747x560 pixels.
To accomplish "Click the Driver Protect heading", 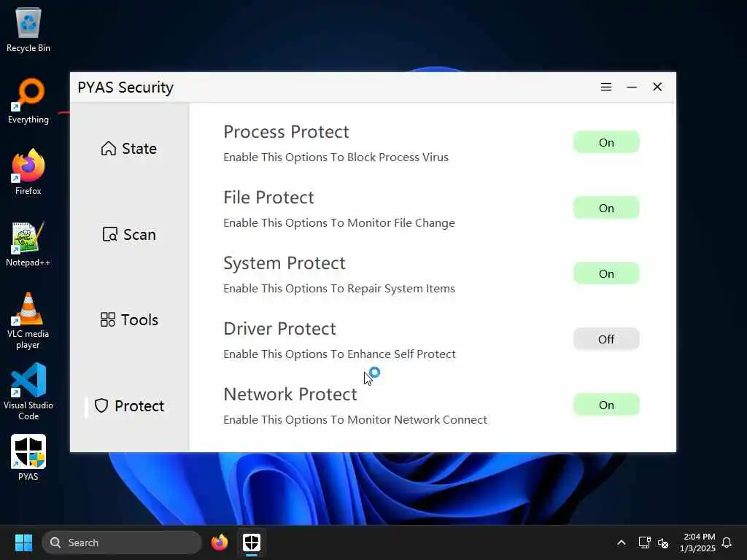I will click(279, 329).
